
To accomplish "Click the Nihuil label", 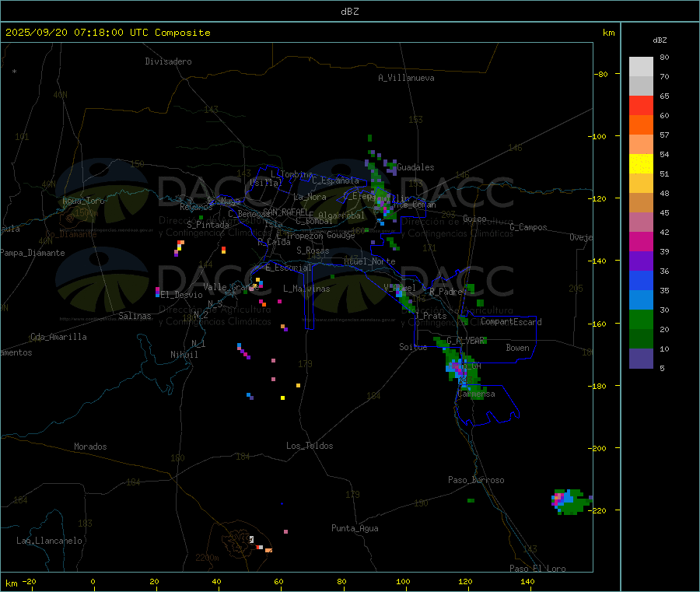I will click(x=184, y=355).
